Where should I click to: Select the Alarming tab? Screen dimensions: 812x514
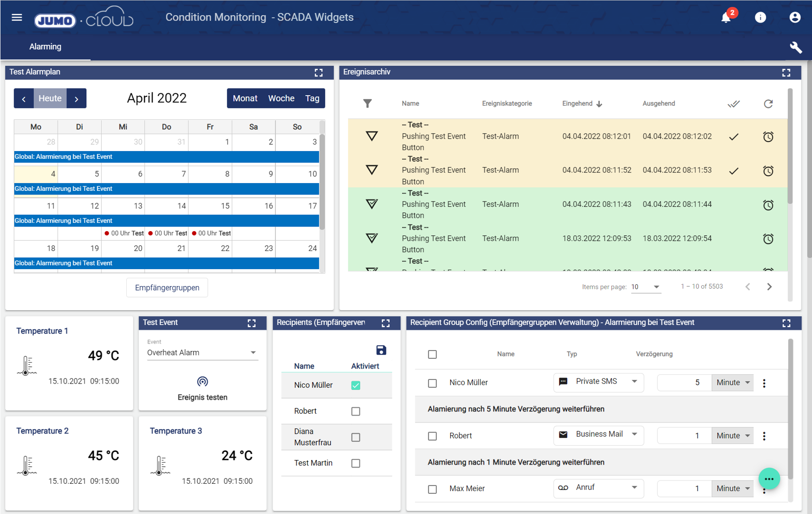click(45, 47)
